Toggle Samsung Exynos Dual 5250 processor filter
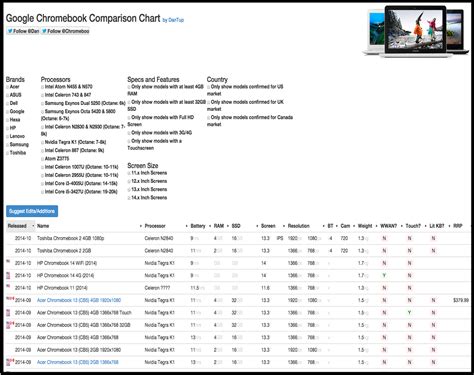Viewport: 474px width, 375px height. pyautogui.click(x=42, y=103)
